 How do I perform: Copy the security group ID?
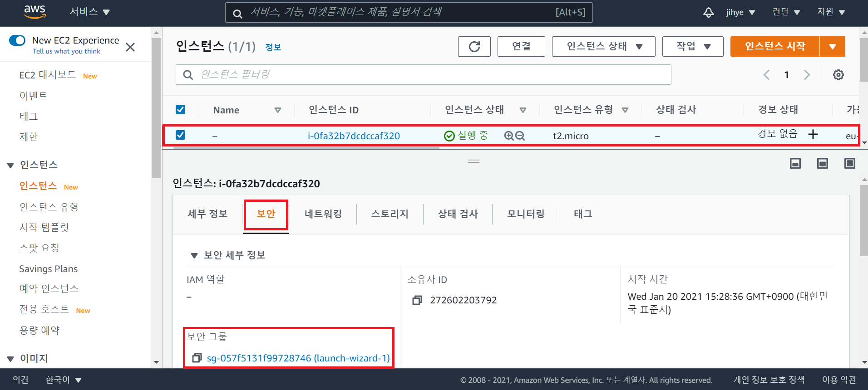[x=197, y=358]
